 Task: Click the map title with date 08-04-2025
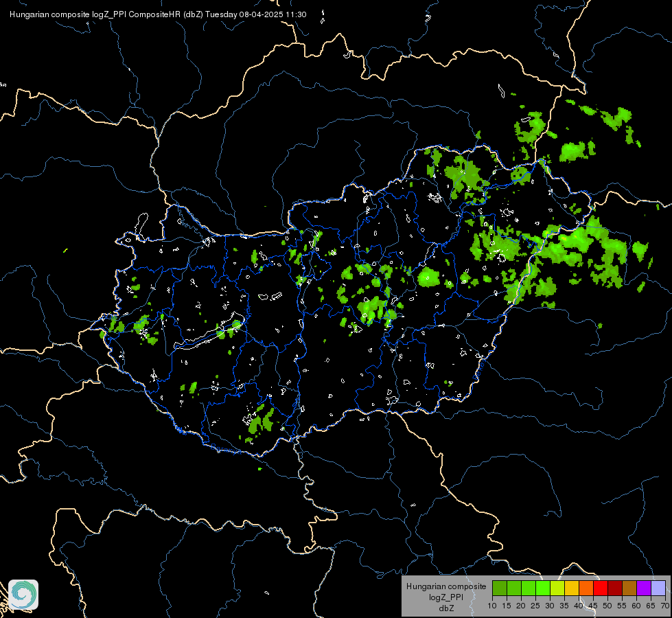click(x=158, y=14)
